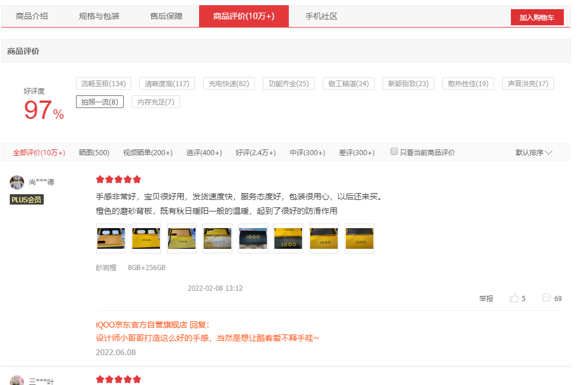Screen dimensions: 588x385
Task: Click the five-star rating on the first review
Action: (118, 179)
